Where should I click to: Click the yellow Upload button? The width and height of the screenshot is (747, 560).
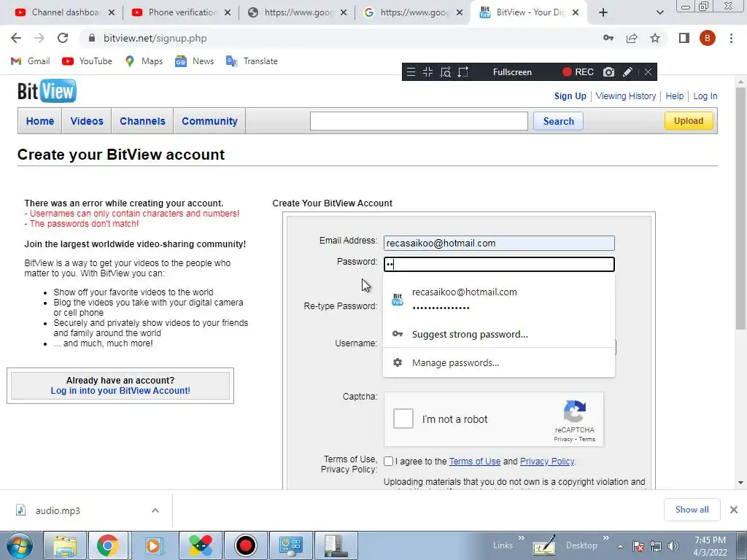point(689,121)
